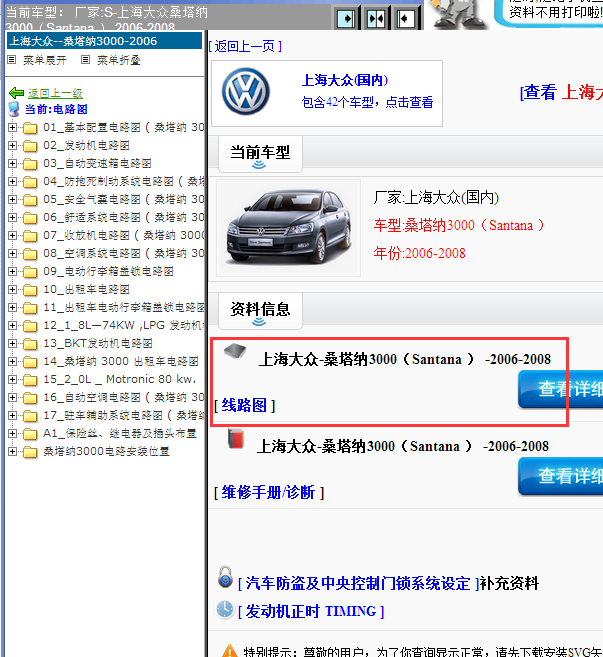Expand the 01_基本配置电路图 tree node
Image resolution: width=603 pixels, height=657 pixels.
pyautogui.click(x=13, y=127)
